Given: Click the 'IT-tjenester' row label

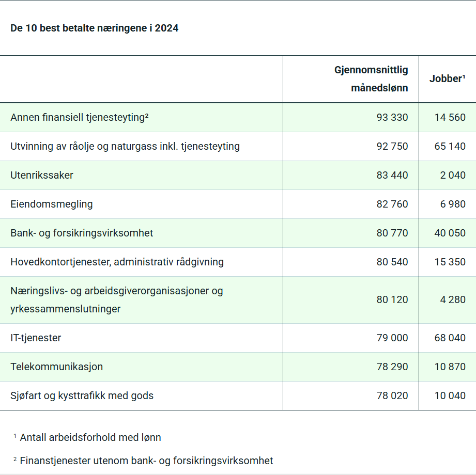Looking at the screenshot, I should [36, 338].
